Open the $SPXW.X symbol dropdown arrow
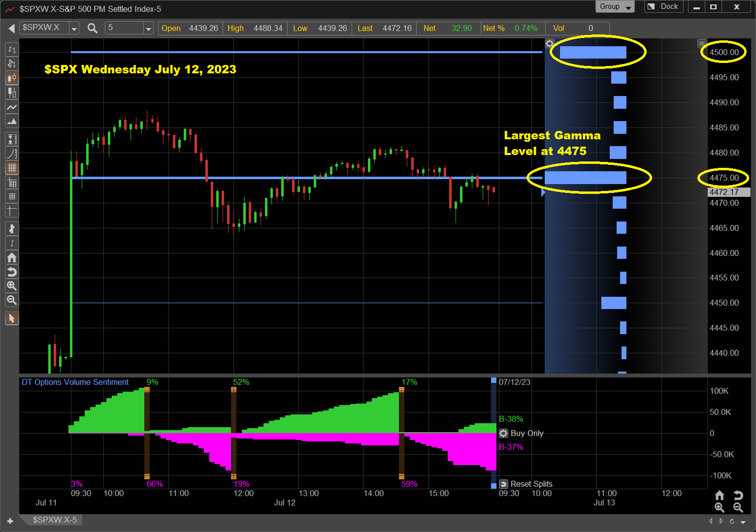 coord(74,29)
